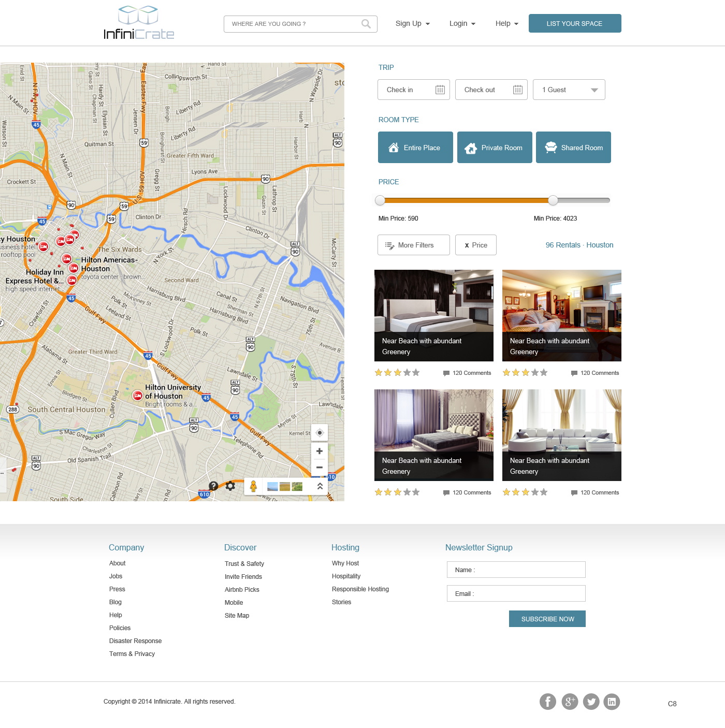Open the Jobs footer link
This screenshot has height=728, width=725.
click(x=116, y=576)
